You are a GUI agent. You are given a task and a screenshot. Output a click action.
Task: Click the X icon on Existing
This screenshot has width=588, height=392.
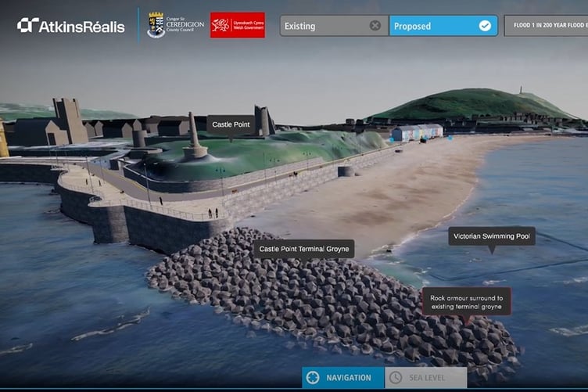[375, 26]
